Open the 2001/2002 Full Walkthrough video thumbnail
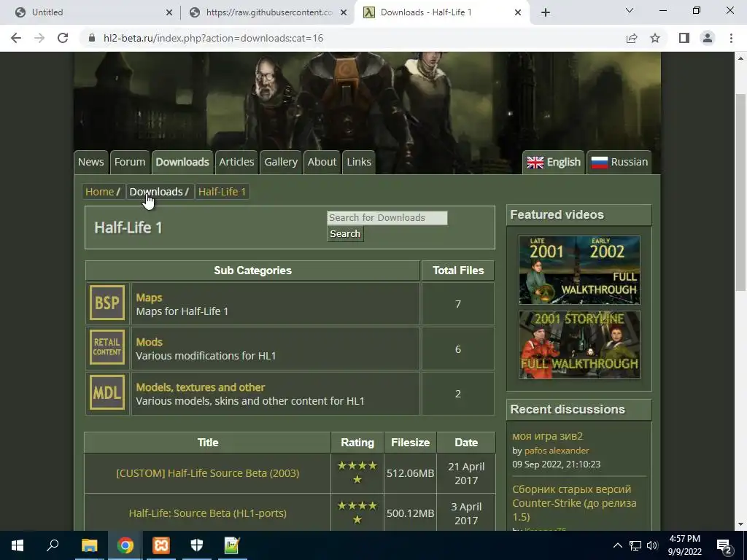Image resolution: width=747 pixels, height=560 pixels. (x=579, y=270)
